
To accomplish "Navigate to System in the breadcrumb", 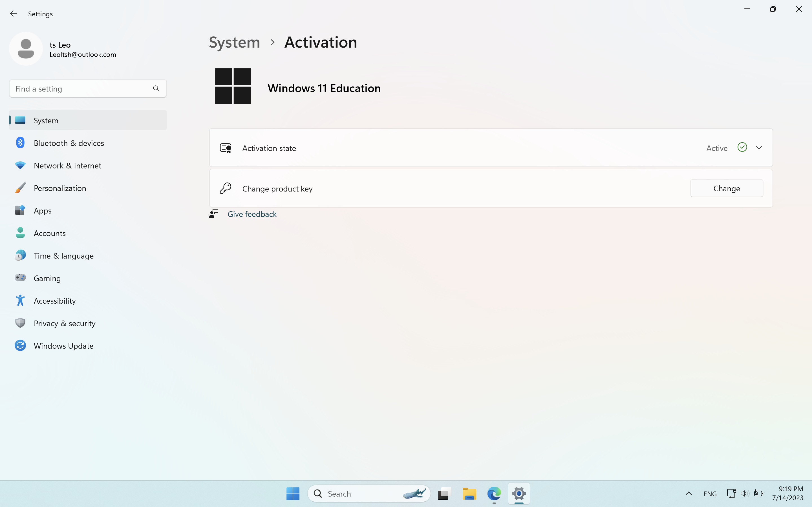I will point(234,42).
